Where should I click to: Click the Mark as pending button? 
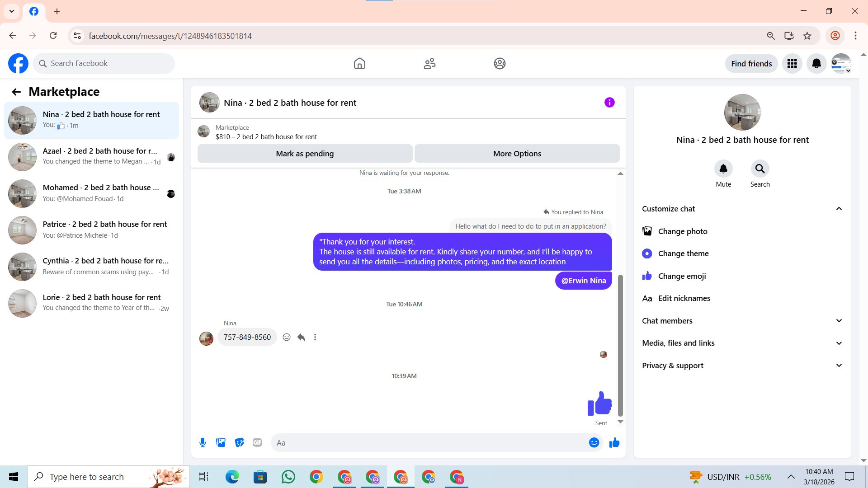tap(305, 154)
